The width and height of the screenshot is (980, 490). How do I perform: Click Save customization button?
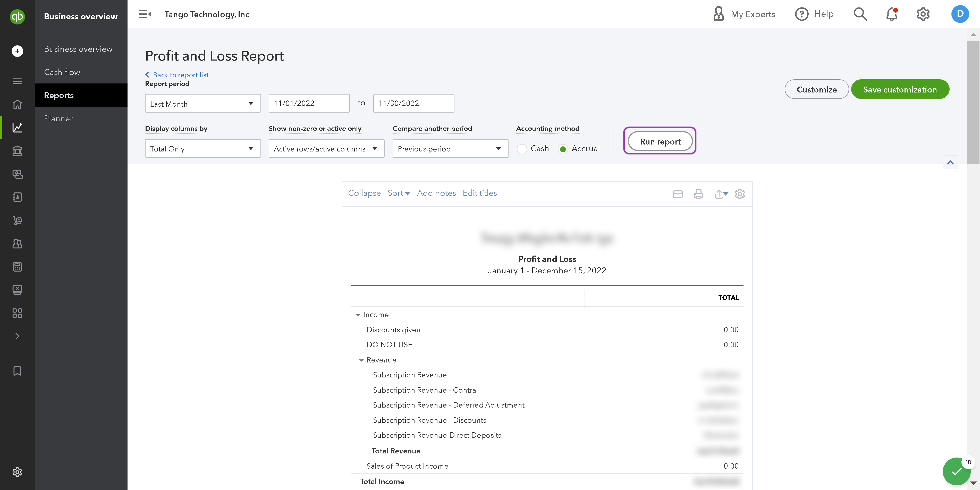click(x=900, y=89)
